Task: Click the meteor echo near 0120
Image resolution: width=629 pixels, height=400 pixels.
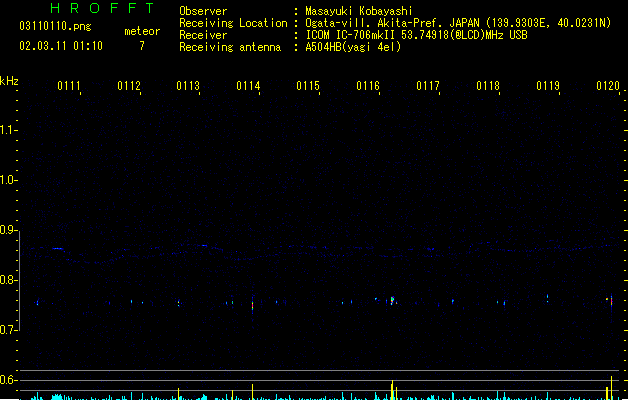Action: (611, 301)
